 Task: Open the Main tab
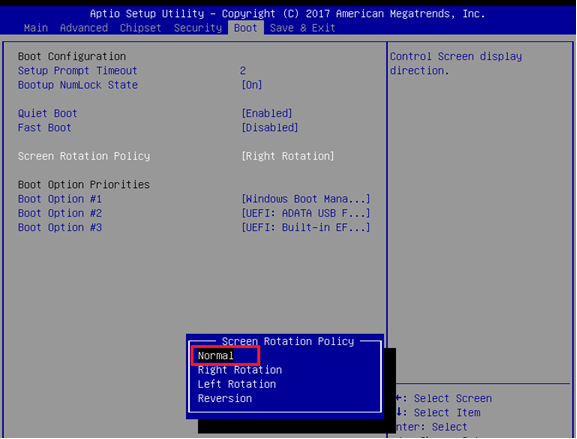[36, 28]
